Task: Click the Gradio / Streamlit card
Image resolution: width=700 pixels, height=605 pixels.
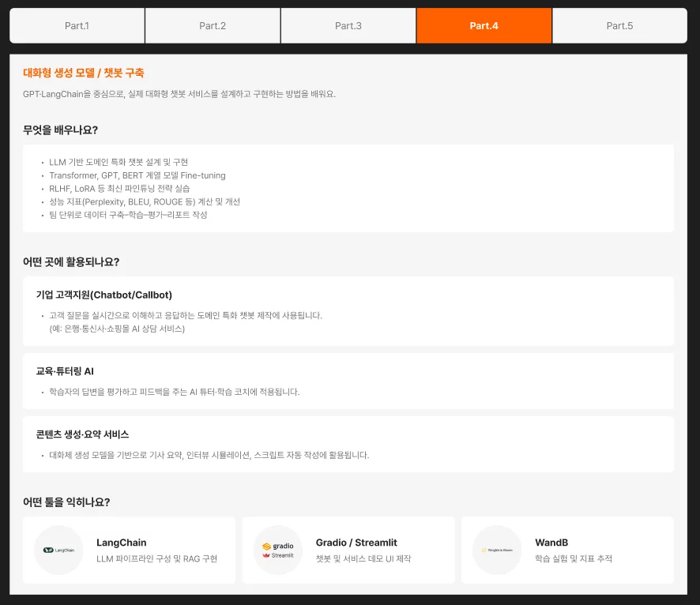Action: point(348,550)
